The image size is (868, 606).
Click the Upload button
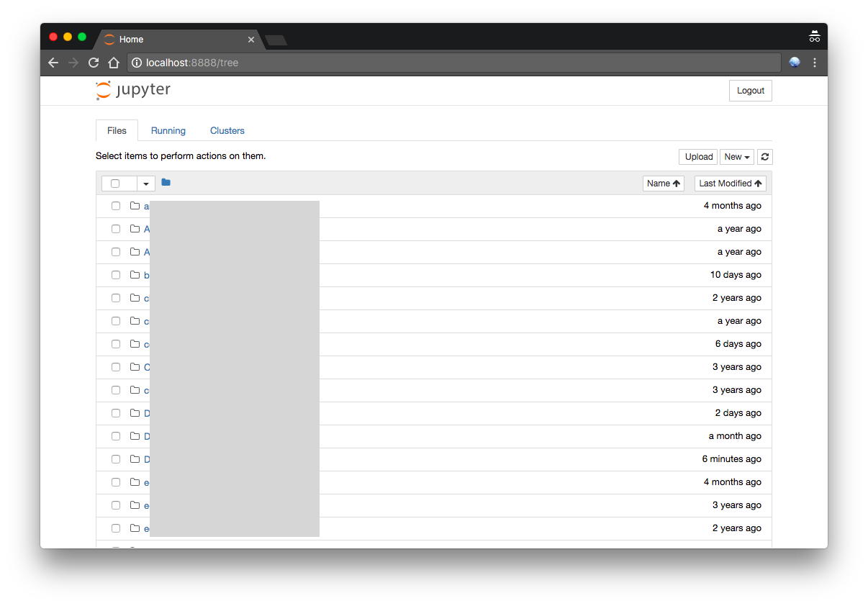[698, 157]
